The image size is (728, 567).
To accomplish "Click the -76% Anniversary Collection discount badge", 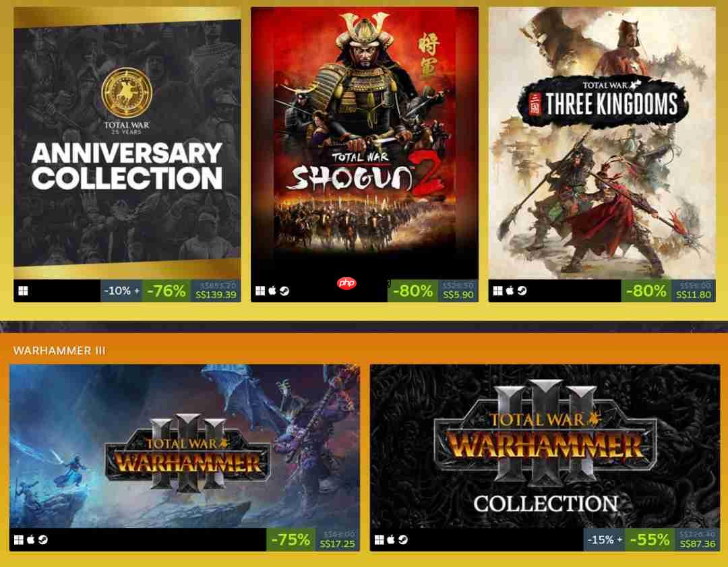I will 166,291.
